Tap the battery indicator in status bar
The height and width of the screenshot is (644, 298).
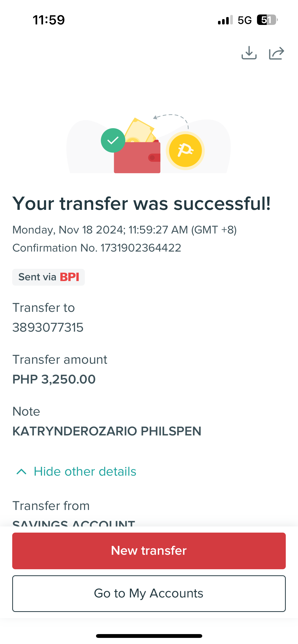267,20
